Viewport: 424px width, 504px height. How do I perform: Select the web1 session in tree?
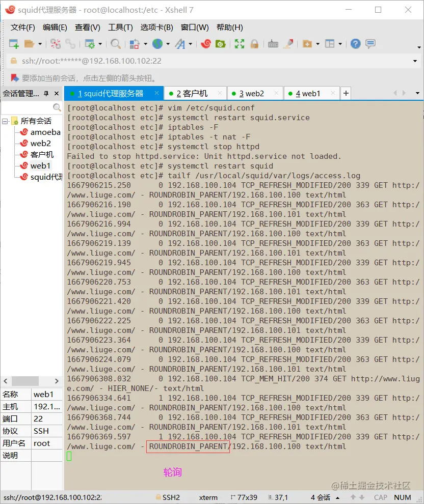[x=35, y=166]
